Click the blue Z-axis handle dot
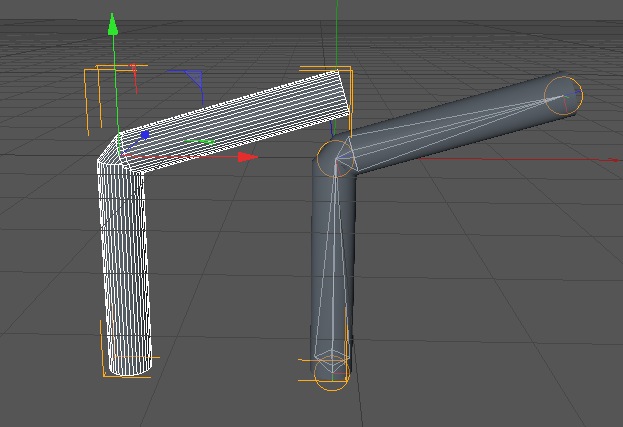This screenshot has height=427, width=623. (145, 135)
